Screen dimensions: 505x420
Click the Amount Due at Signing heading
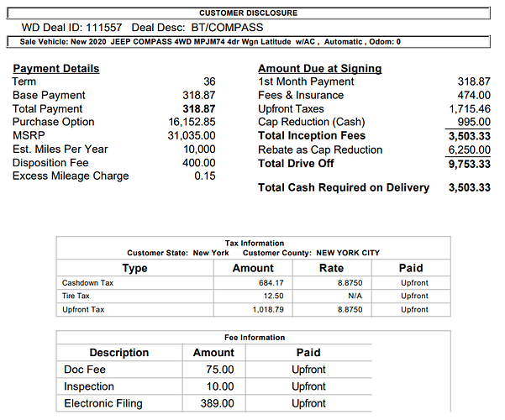coord(320,68)
